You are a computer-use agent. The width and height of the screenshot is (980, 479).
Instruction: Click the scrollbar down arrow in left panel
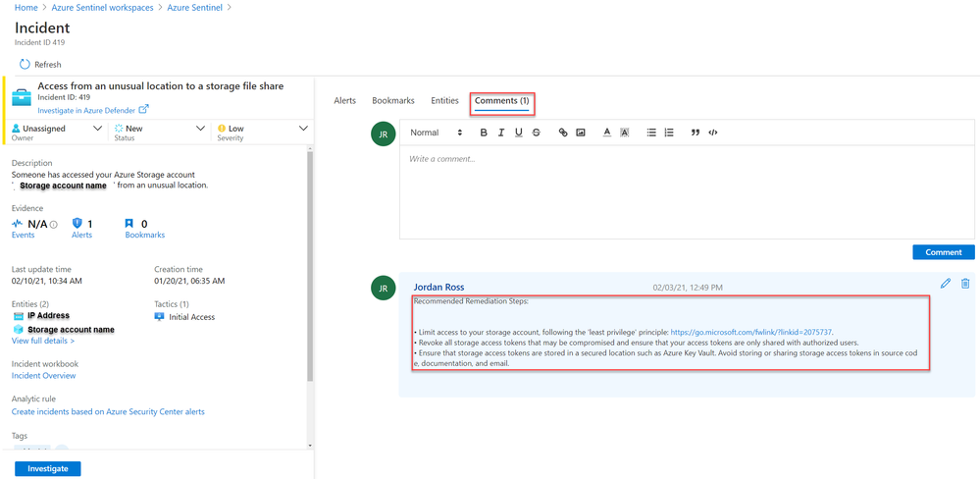pos(309,445)
